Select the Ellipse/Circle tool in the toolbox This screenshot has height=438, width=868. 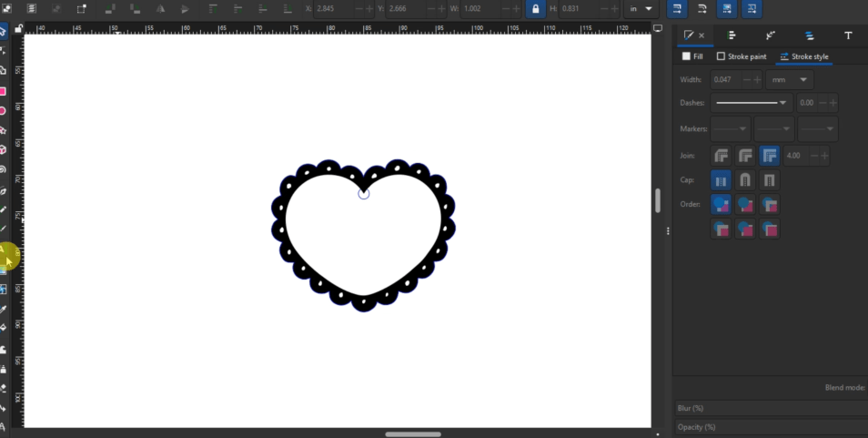pyautogui.click(x=3, y=111)
